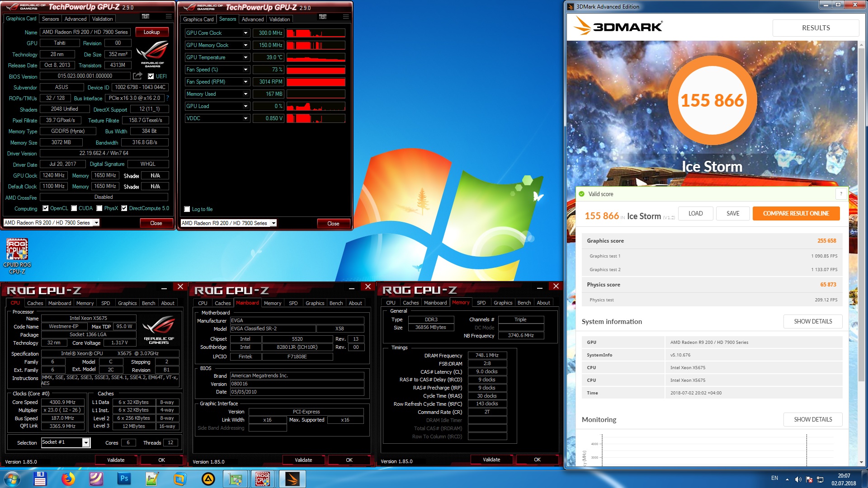Click the LOAD button in 3DMark
Image resolution: width=868 pixels, height=488 pixels.
coord(695,213)
